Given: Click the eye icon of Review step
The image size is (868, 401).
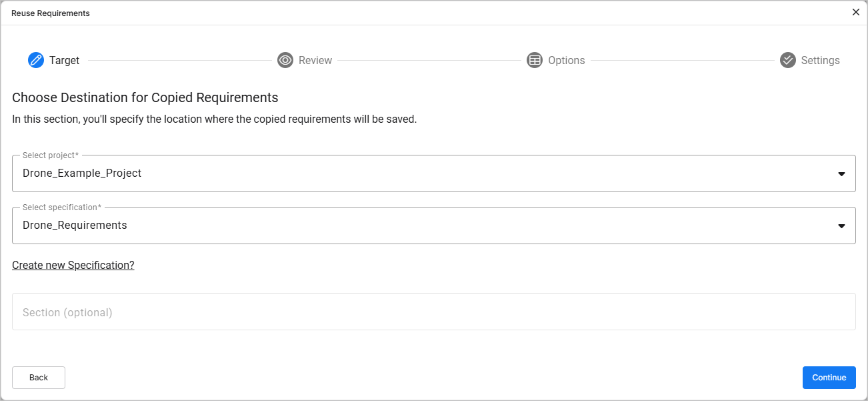Looking at the screenshot, I should [285, 60].
